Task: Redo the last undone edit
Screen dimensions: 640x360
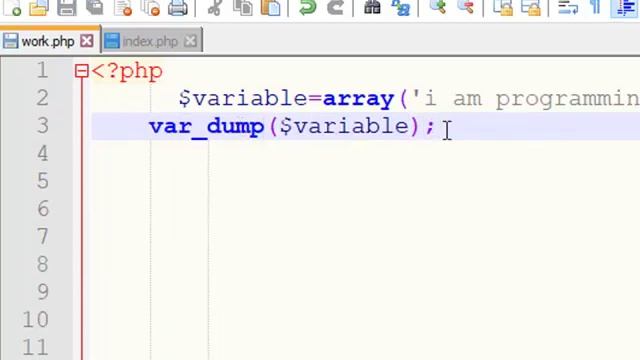Action: (335, 7)
